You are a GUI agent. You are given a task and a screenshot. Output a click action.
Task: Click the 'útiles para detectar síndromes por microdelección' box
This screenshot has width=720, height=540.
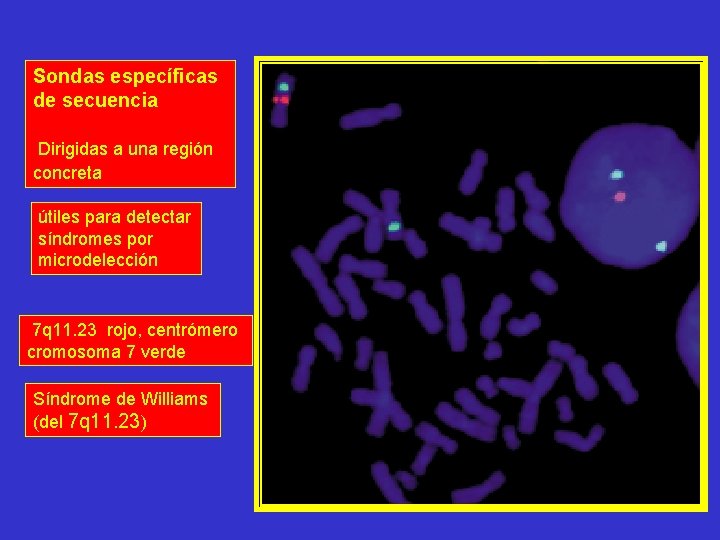(x=116, y=238)
